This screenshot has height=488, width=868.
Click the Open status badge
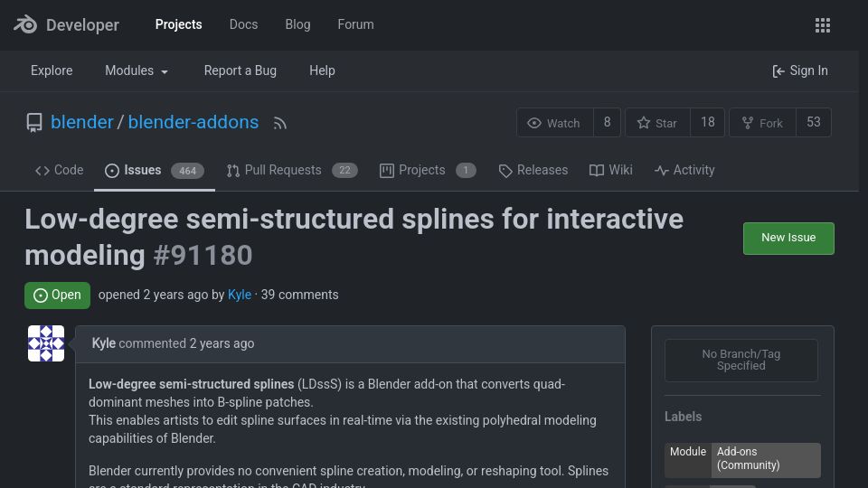coord(57,295)
